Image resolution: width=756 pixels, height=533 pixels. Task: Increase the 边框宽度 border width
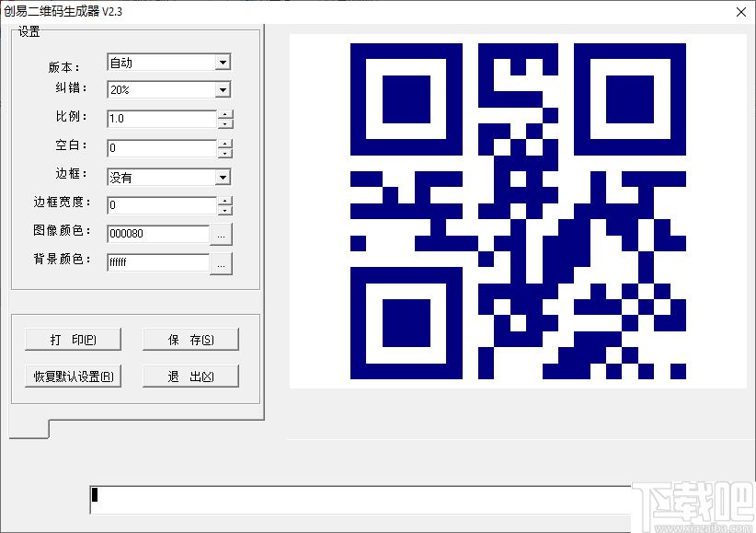pos(225,201)
